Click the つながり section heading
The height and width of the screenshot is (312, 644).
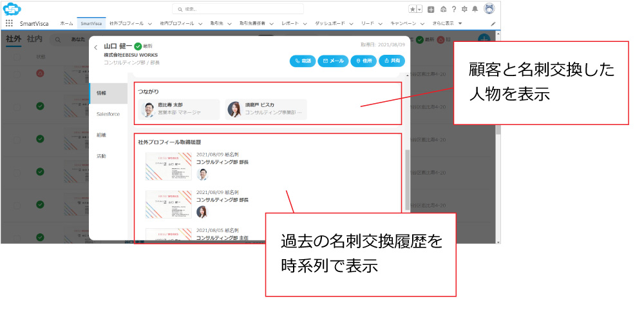pyautogui.click(x=149, y=92)
